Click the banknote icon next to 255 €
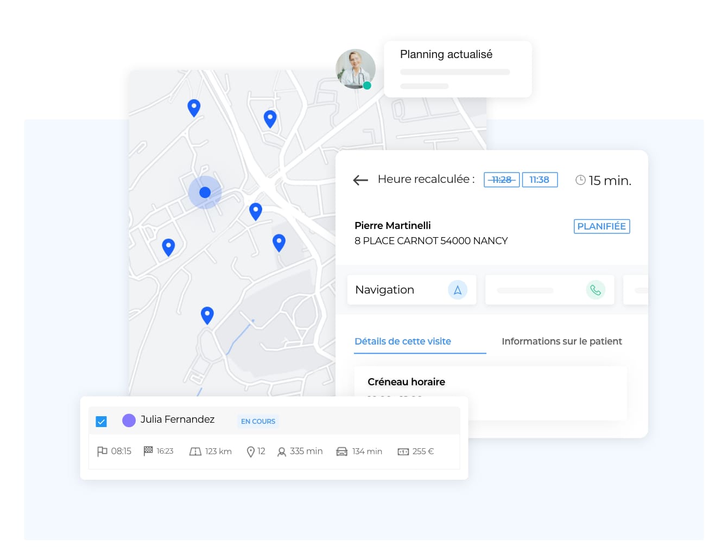 pyautogui.click(x=403, y=451)
